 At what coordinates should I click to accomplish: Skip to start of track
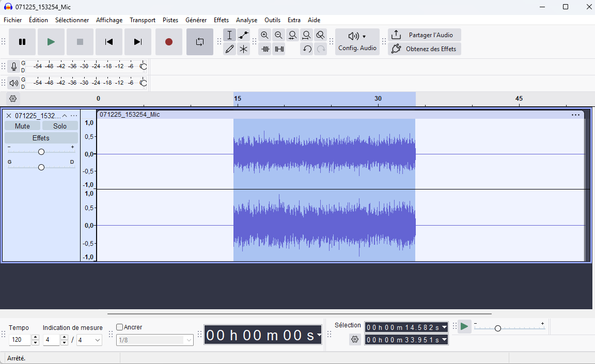point(109,42)
